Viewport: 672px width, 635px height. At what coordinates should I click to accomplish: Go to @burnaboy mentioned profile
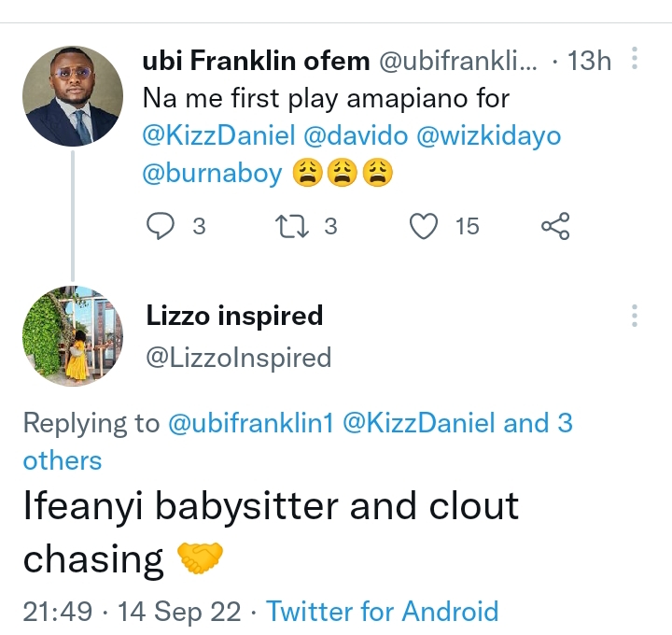[212, 173]
